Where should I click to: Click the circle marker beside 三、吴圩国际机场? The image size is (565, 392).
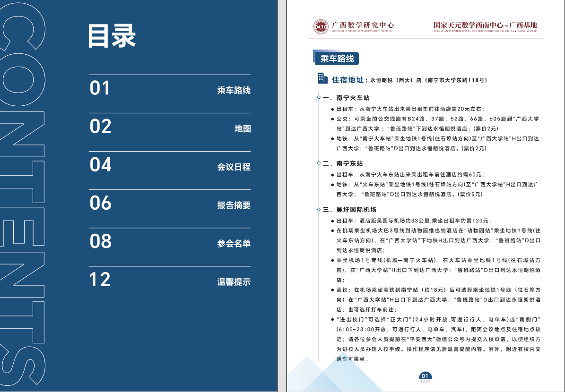319,209
